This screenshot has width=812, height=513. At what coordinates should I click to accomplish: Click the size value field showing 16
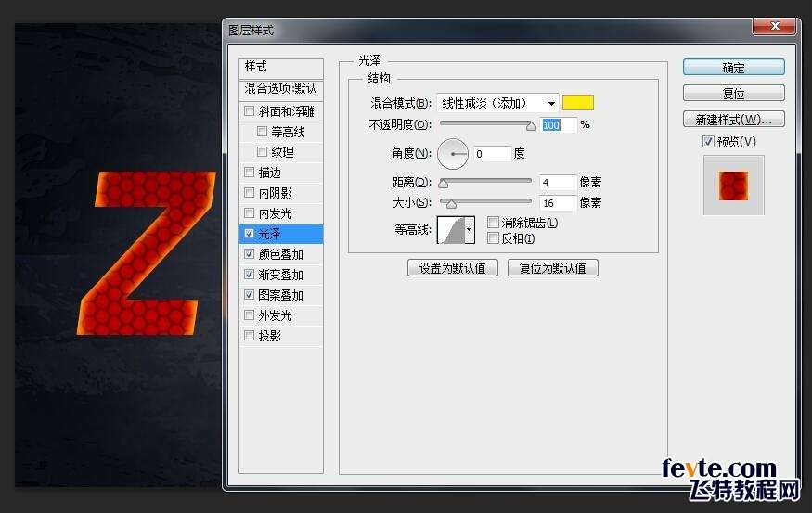(x=557, y=203)
